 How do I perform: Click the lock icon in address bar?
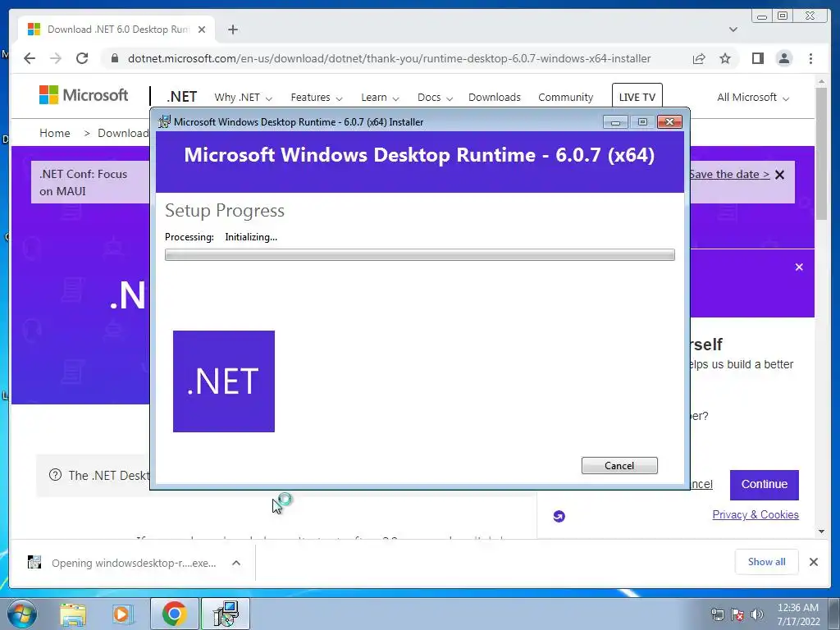click(x=114, y=58)
